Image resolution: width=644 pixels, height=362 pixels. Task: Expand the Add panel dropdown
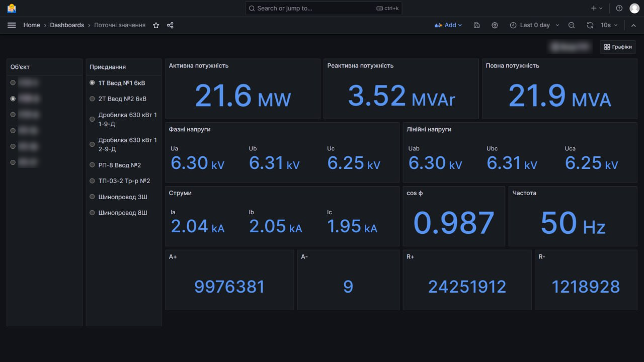[x=448, y=25]
